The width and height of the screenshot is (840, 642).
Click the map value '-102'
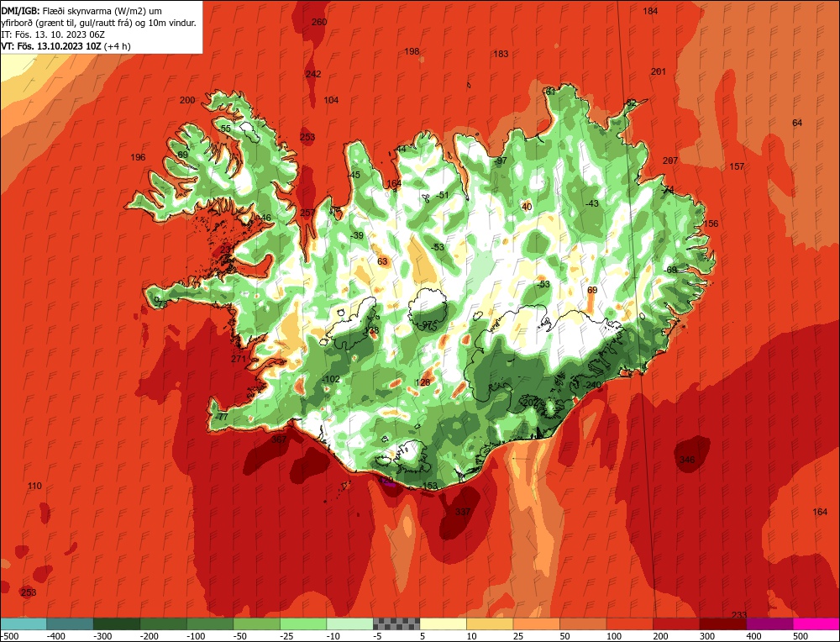tap(330, 380)
